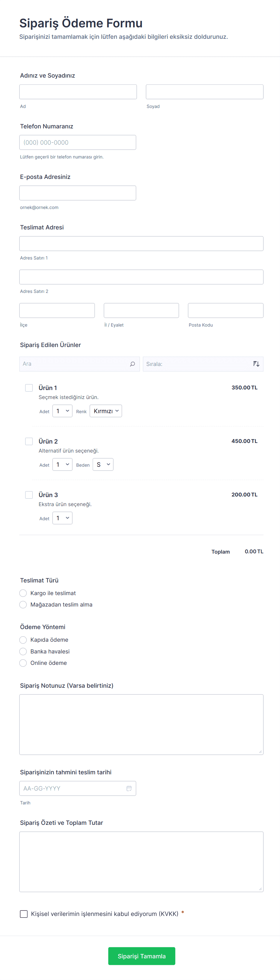Expand the Beden size dropdown
280x980 pixels.
103,465
